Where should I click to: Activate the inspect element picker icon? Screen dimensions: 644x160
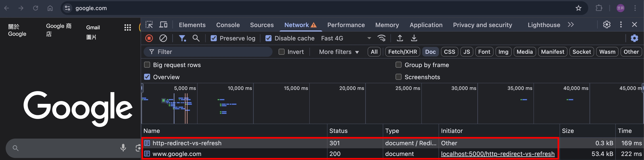149,25
